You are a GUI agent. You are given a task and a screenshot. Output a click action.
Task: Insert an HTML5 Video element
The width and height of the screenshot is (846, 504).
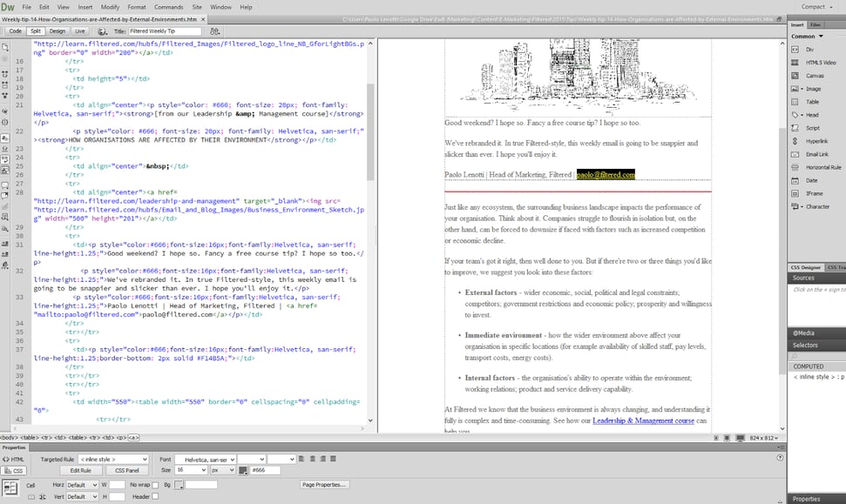814,63
